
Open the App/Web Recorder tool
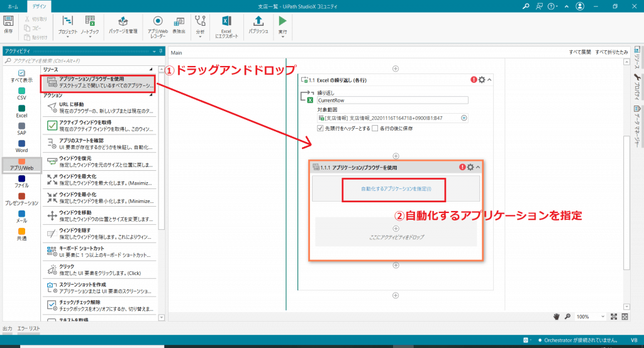pyautogui.click(x=157, y=24)
